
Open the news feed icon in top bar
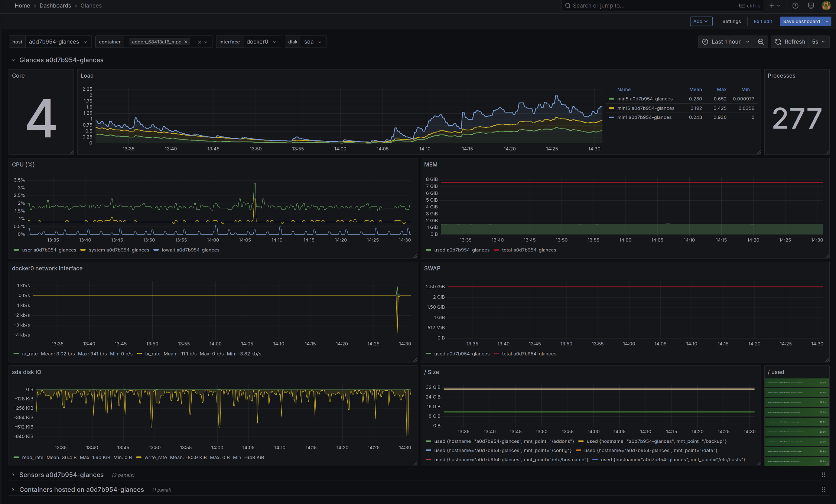pyautogui.click(x=811, y=6)
